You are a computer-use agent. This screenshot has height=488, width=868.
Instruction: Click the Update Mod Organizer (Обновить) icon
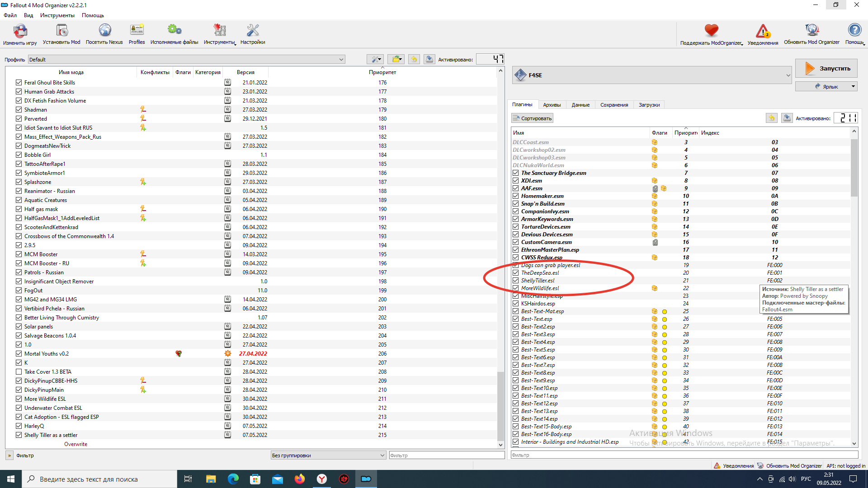tap(811, 31)
